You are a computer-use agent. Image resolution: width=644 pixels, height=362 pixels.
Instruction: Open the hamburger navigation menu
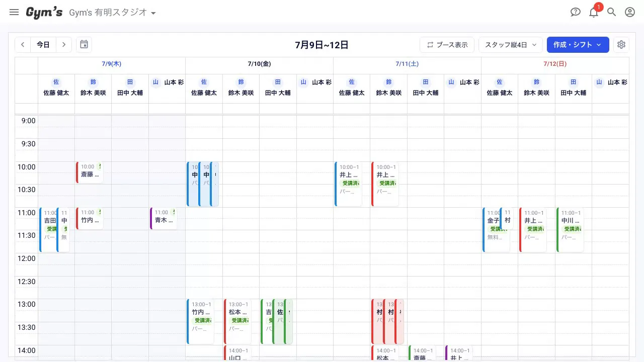point(14,12)
